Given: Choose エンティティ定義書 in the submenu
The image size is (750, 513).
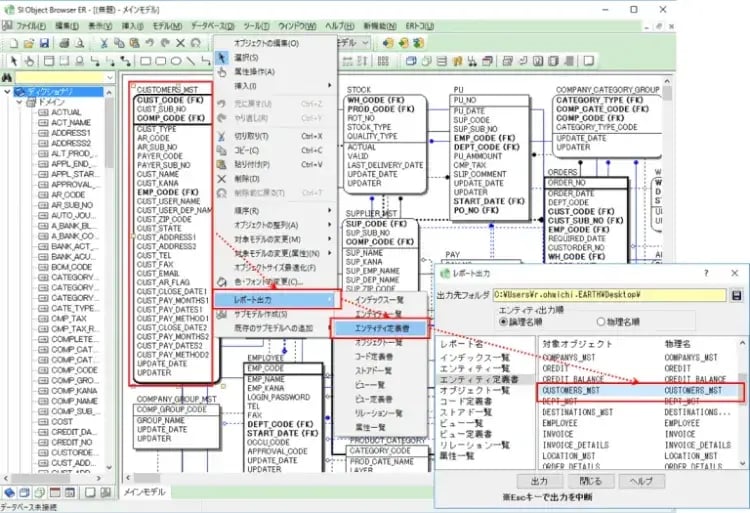Looking at the screenshot, I should pos(378,327).
